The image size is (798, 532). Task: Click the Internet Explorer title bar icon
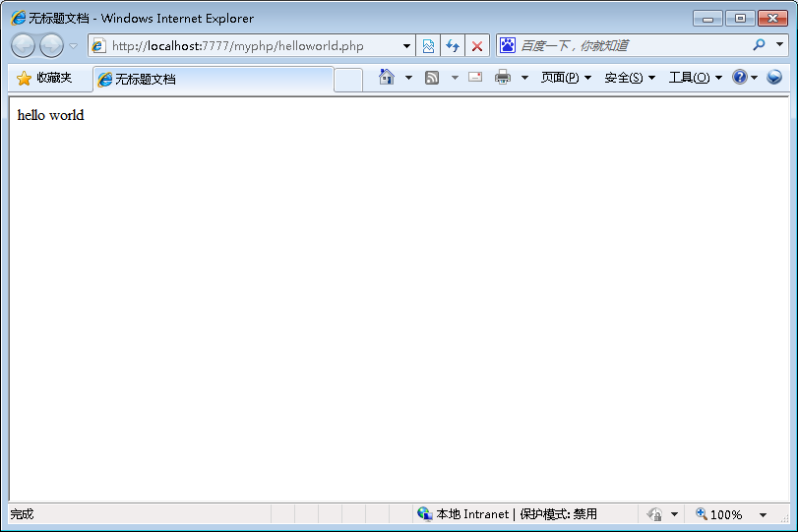[x=18, y=18]
